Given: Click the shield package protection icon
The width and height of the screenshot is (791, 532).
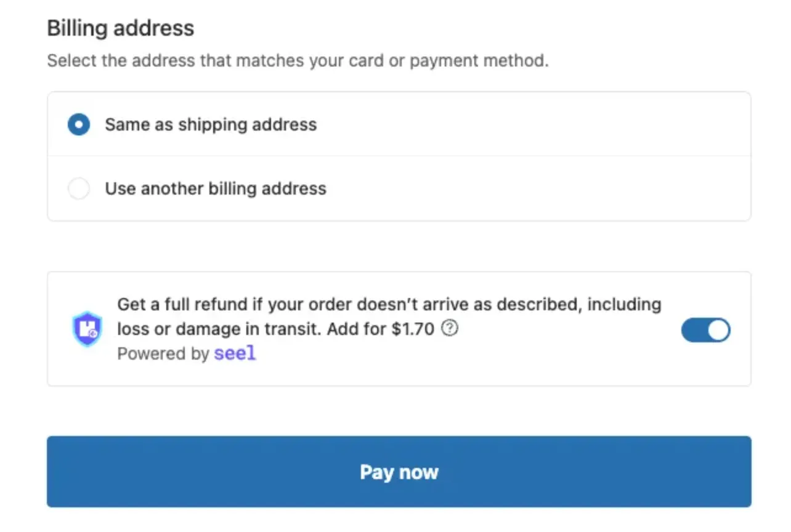Looking at the screenshot, I should click(87, 329).
